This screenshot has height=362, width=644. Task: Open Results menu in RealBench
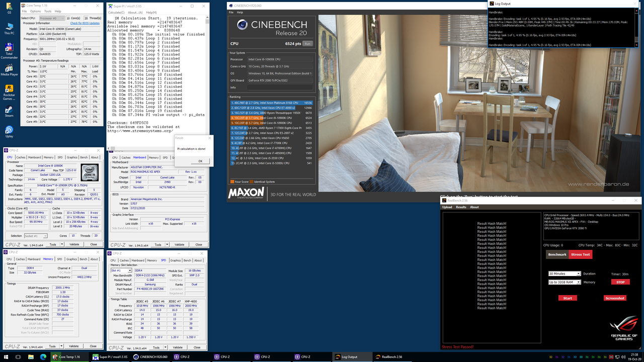tap(461, 207)
